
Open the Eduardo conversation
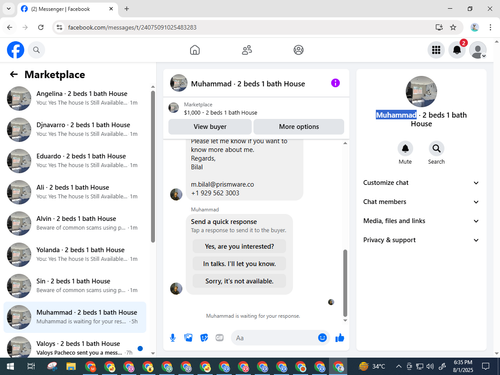75,161
